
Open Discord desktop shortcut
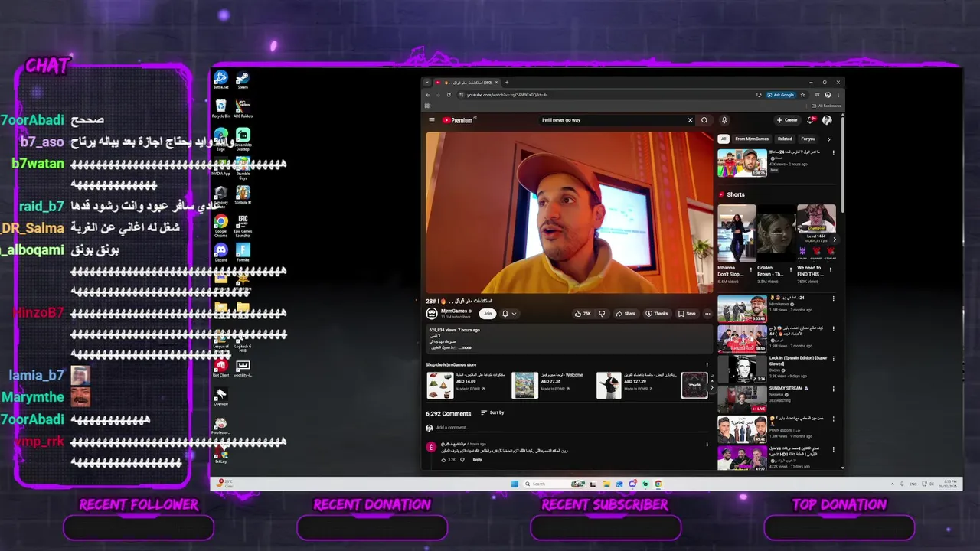click(220, 253)
